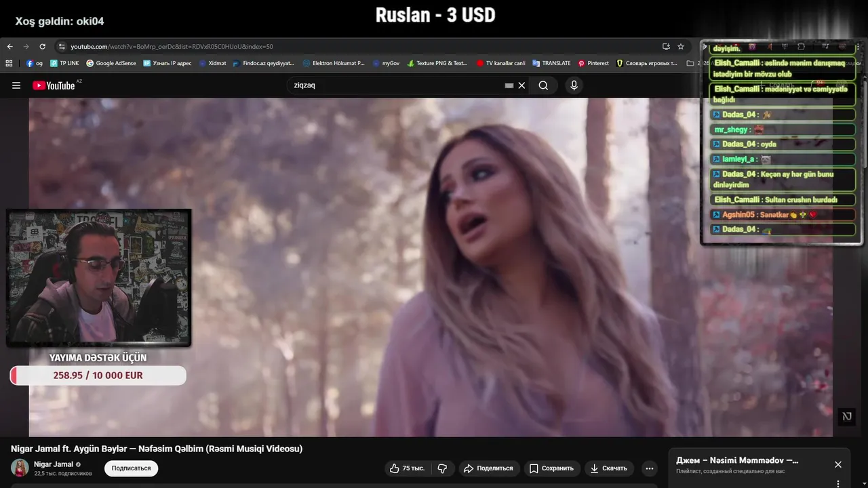
Task: Click 'Keçən ay hər gün bunu dinləyirdim' message
Action: click(783, 179)
